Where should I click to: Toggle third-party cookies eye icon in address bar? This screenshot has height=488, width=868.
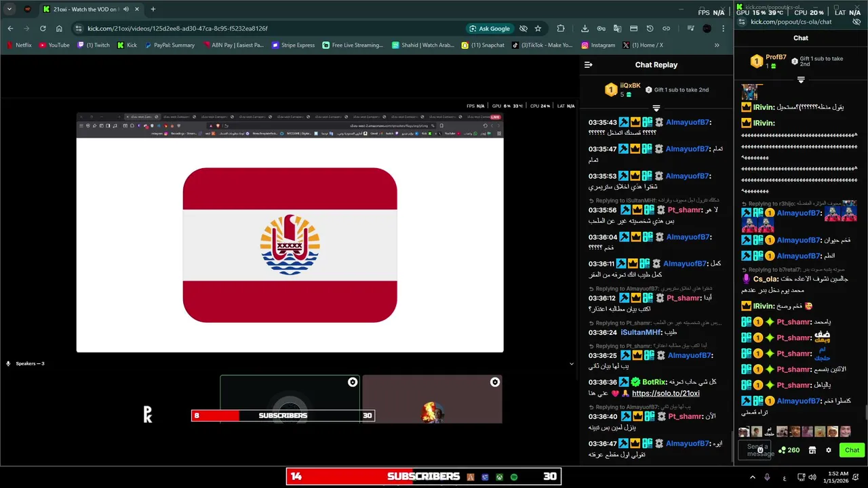click(523, 28)
